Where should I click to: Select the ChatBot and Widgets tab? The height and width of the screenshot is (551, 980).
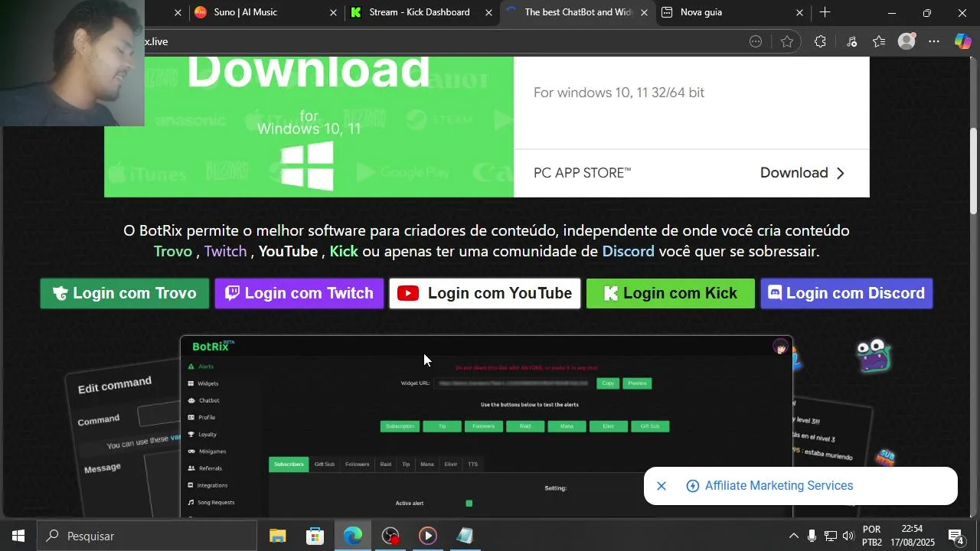578,12
